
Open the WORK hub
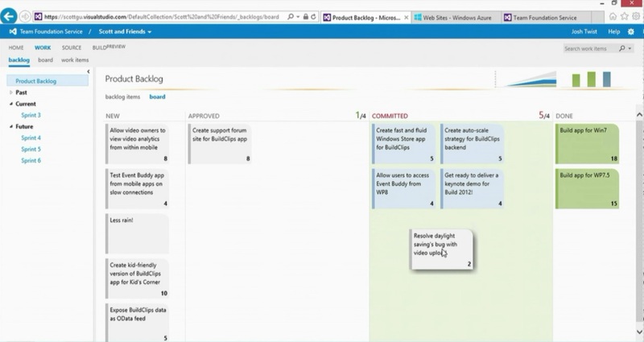(43, 47)
